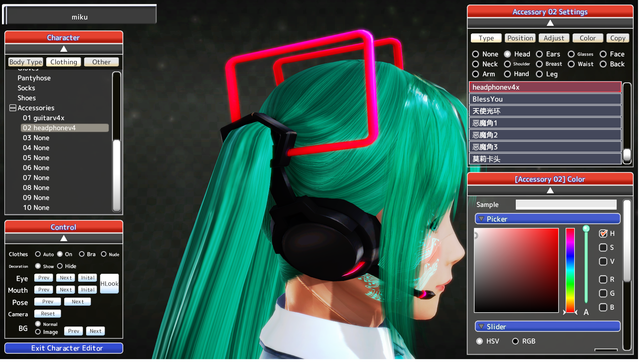
Task: Collapse the Accessories tree node
Action: (x=13, y=108)
